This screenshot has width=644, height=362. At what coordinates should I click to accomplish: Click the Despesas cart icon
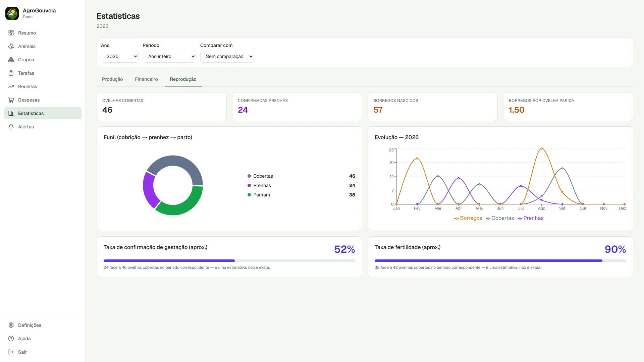pos(11,100)
